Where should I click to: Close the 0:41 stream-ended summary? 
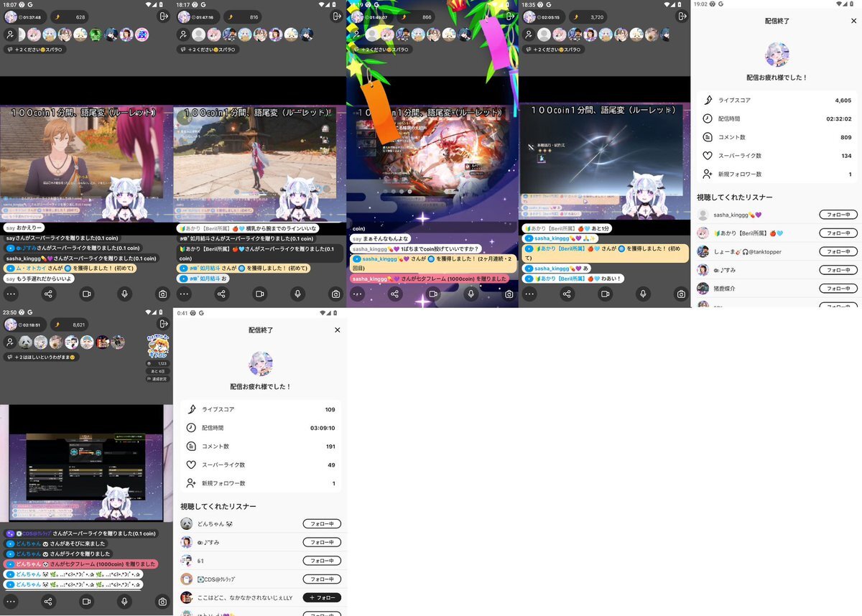(338, 330)
